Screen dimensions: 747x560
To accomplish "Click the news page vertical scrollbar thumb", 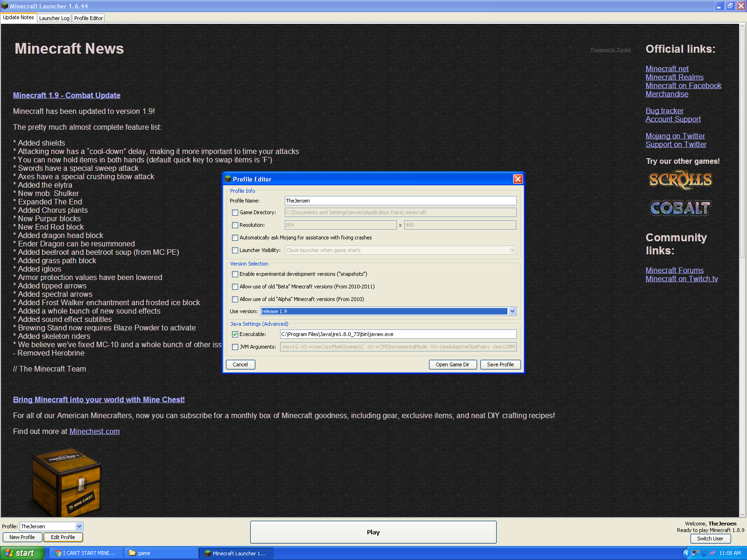I will pyautogui.click(x=742, y=144).
